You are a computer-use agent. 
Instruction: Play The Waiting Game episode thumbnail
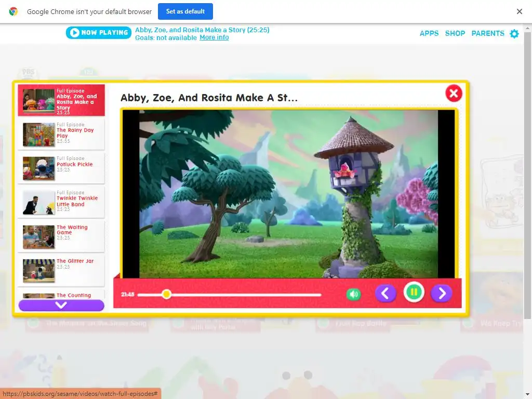(x=38, y=237)
